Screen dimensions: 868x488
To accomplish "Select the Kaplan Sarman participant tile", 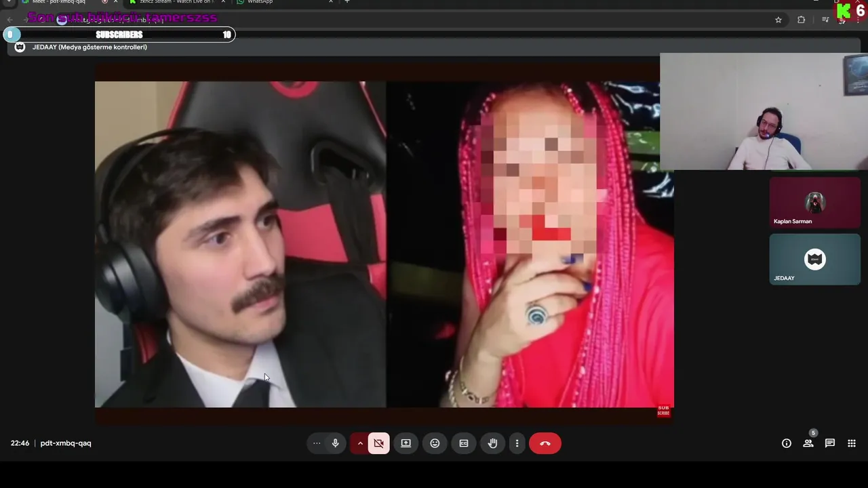I will (x=814, y=203).
